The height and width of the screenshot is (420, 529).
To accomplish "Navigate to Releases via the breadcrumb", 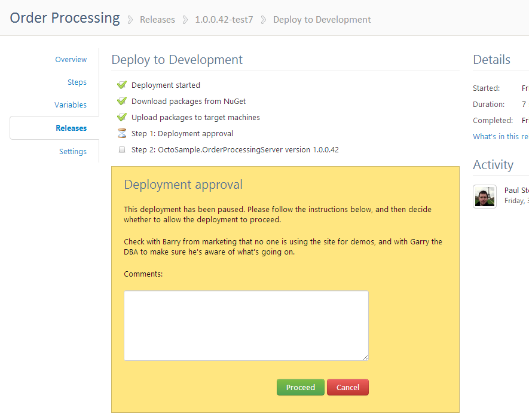I will click(157, 19).
